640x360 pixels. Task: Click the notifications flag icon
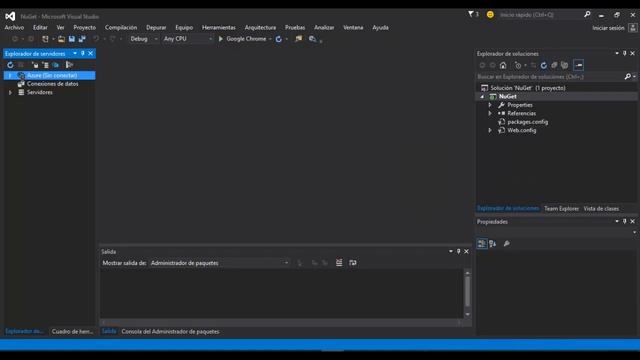click(471, 14)
